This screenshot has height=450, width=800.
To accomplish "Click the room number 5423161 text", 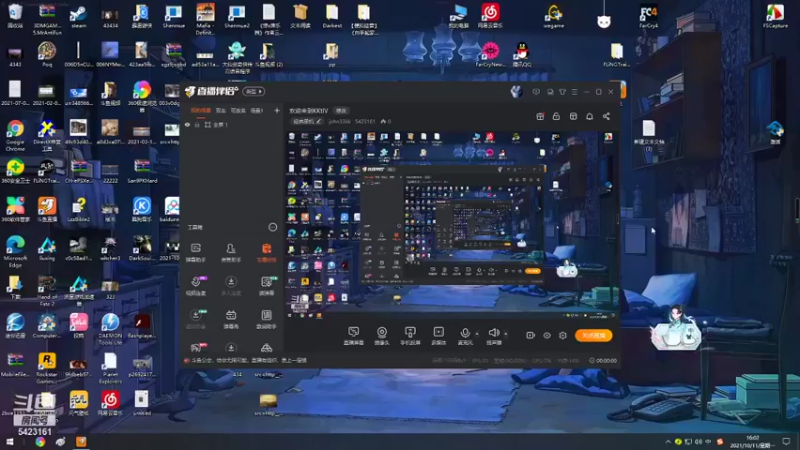I will tap(365, 121).
